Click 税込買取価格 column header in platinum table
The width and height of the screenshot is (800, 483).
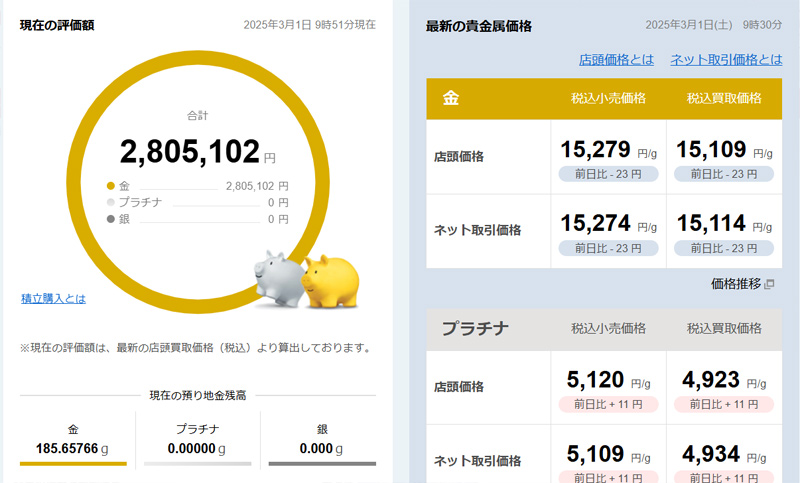tap(724, 328)
